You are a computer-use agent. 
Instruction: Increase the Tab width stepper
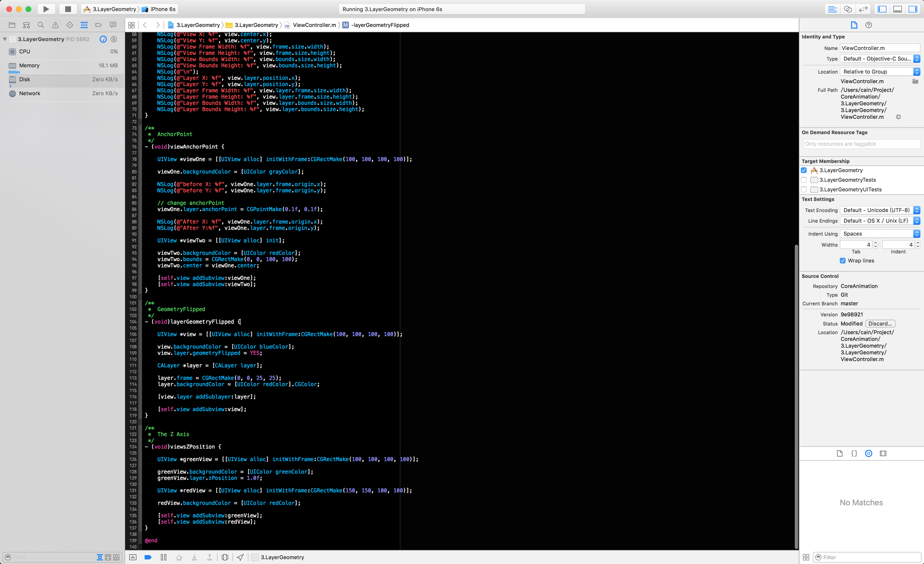(x=876, y=243)
